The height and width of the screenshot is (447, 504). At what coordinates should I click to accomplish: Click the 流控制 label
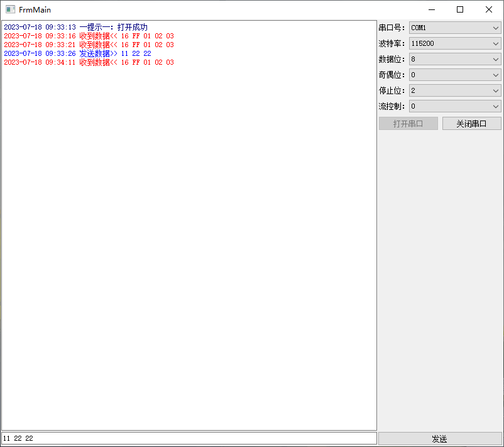[x=392, y=106]
